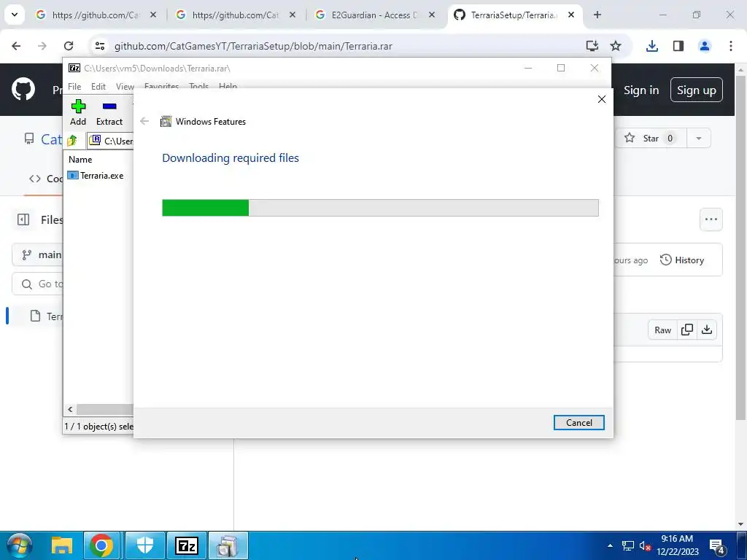Click the Windows Features taskbar icon
This screenshot has width=747, height=560.
click(228, 545)
